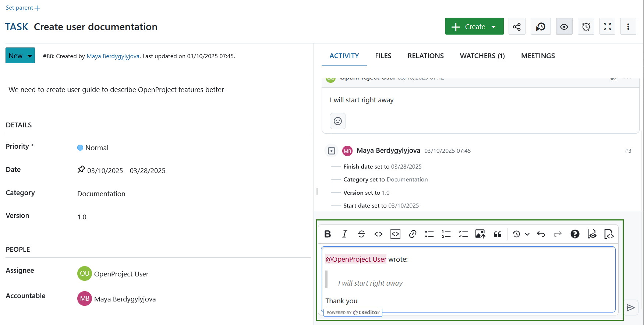Image resolution: width=644 pixels, height=325 pixels.
Task: Toggle italic formatting in editor
Action: (344, 234)
